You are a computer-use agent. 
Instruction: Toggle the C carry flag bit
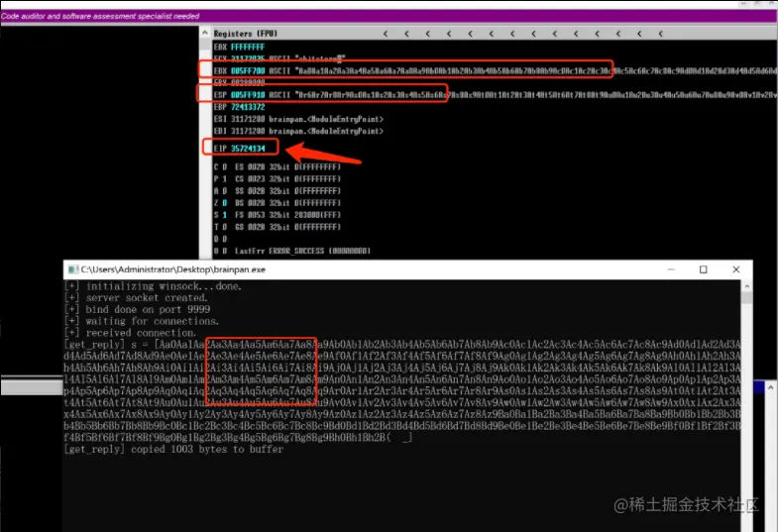click(224, 167)
